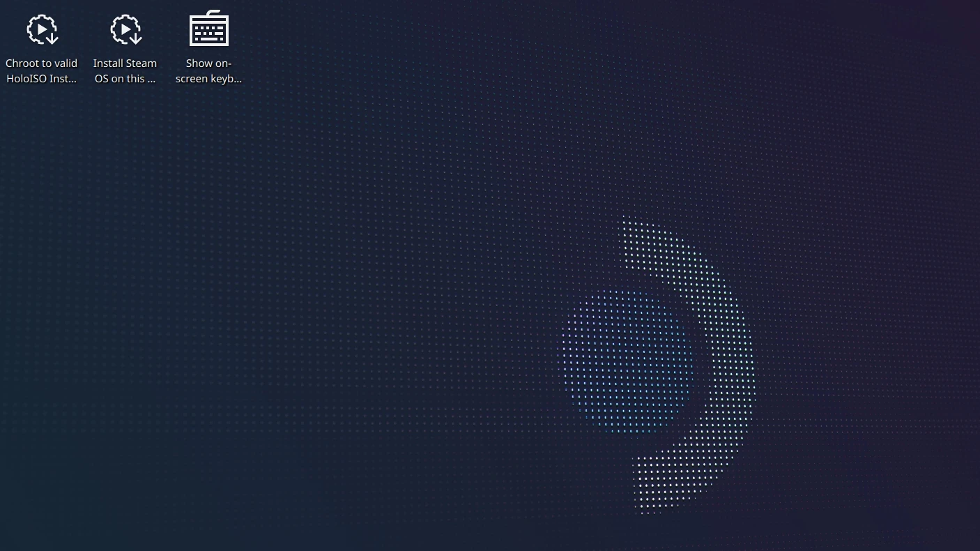Screen dimensions: 980x551
Task: Open the Chroot to valid HoloISO installer icon
Action: [42, 31]
